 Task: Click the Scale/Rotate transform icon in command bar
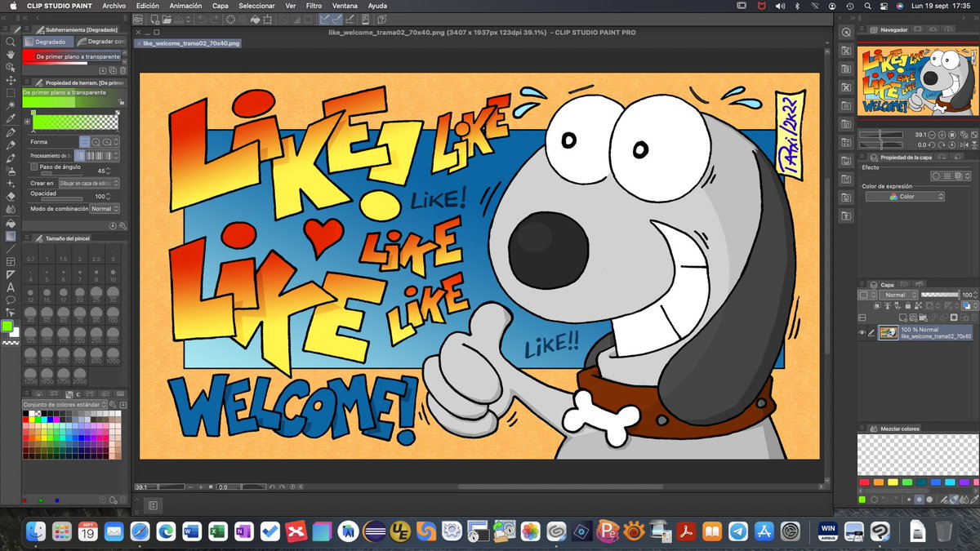click(267, 19)
